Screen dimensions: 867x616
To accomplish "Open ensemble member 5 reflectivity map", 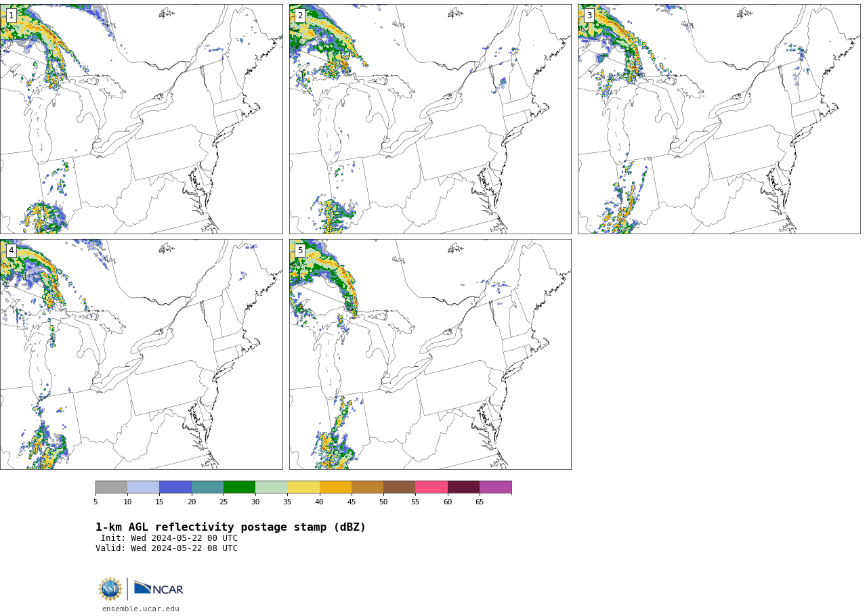I will (430, 354).
